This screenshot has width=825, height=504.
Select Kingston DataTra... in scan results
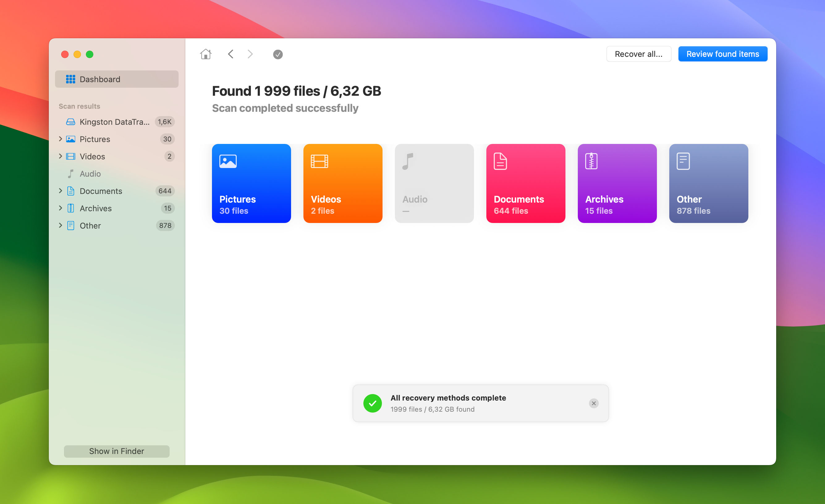click(x=116, y=122)
